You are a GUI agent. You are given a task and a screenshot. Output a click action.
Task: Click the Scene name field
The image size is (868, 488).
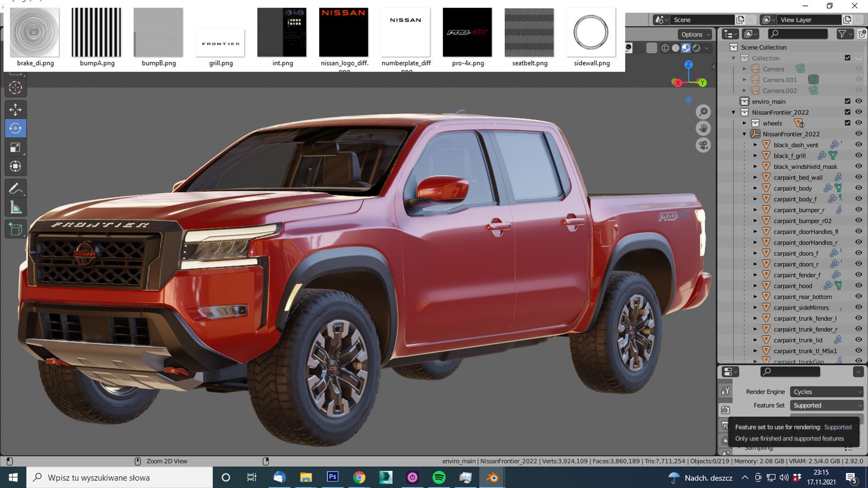click(x=702, y=20)
